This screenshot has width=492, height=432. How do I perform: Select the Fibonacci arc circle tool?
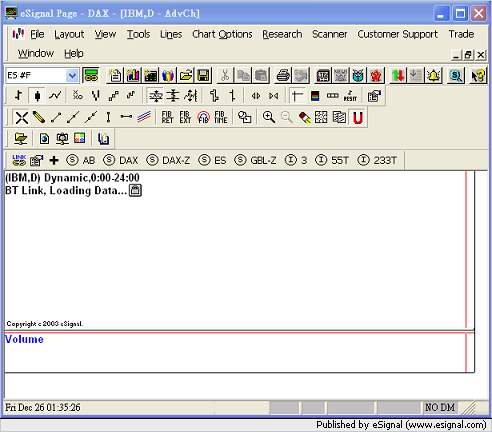[x=203, y=117]
